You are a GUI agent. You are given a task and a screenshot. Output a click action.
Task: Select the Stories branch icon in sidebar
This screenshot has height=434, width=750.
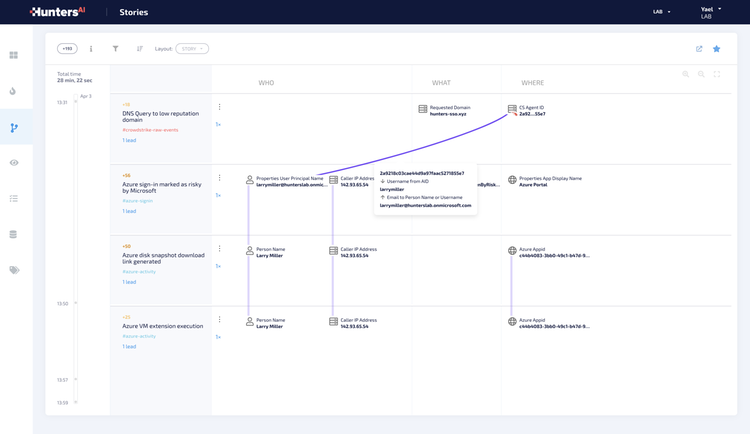tap(14, 128)
